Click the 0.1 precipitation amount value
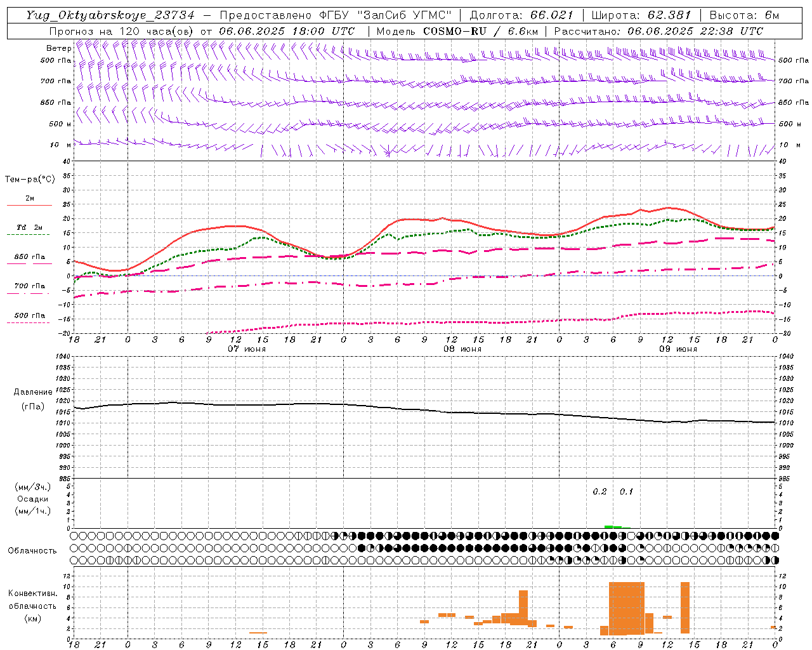 (x=626, y=492)
